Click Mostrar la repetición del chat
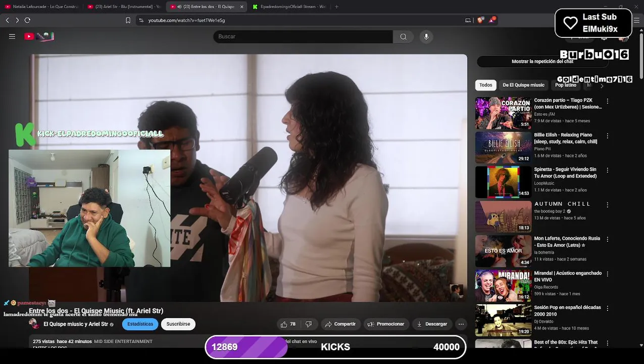This screenshot has width=644, height=364. 542,61
